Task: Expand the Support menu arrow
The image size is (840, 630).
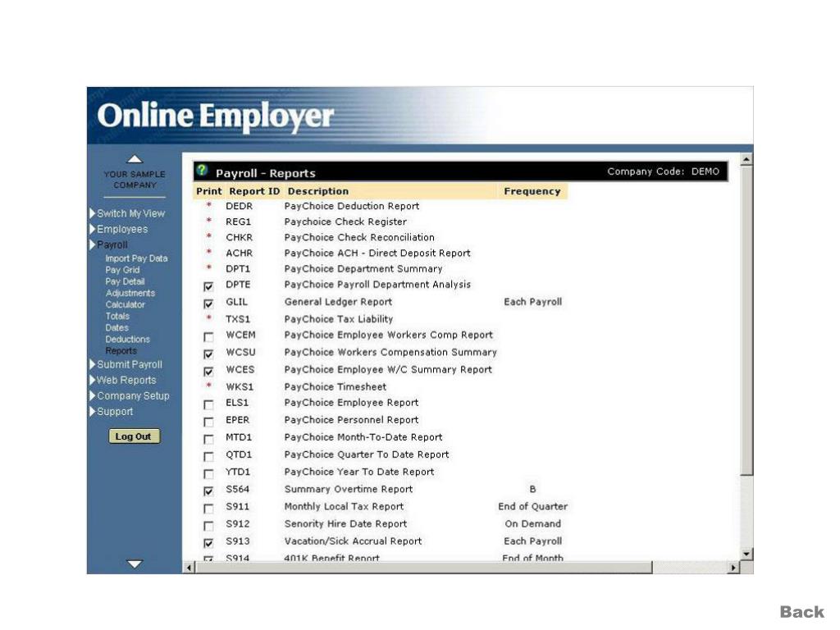Action: (92, 412)
